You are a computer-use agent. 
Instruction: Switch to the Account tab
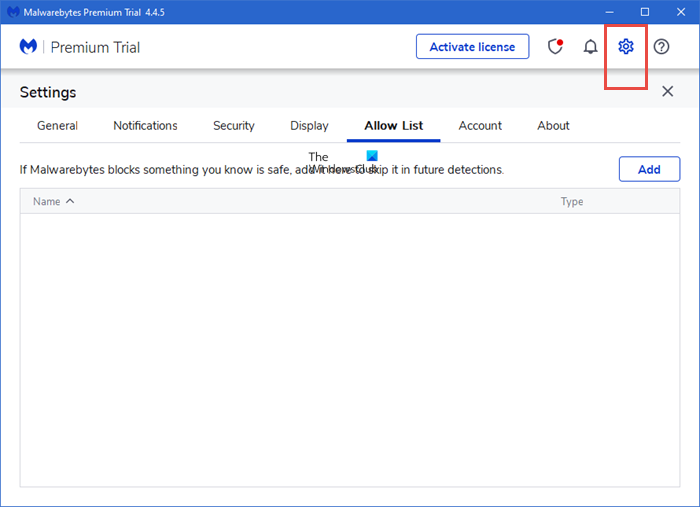(480, 126)
